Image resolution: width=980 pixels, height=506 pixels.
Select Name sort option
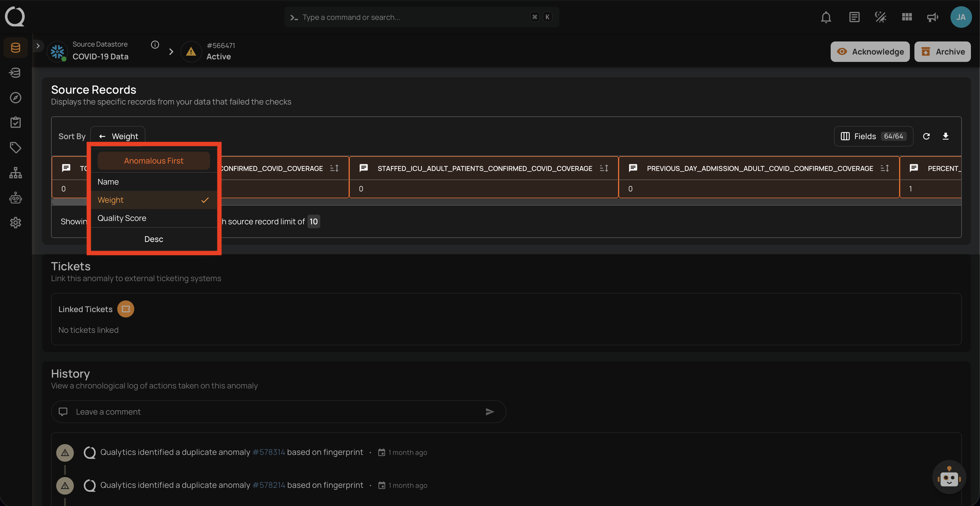click(x=154, y=182)
